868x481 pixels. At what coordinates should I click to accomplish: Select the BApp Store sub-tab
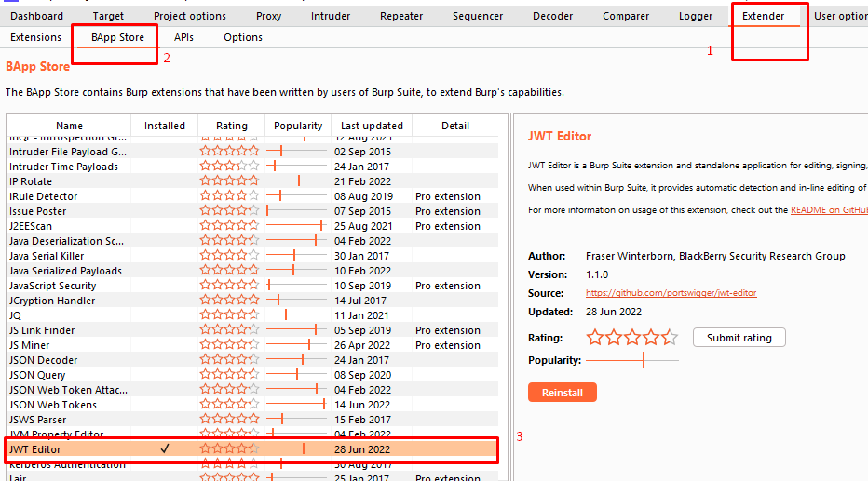[117, 37]
